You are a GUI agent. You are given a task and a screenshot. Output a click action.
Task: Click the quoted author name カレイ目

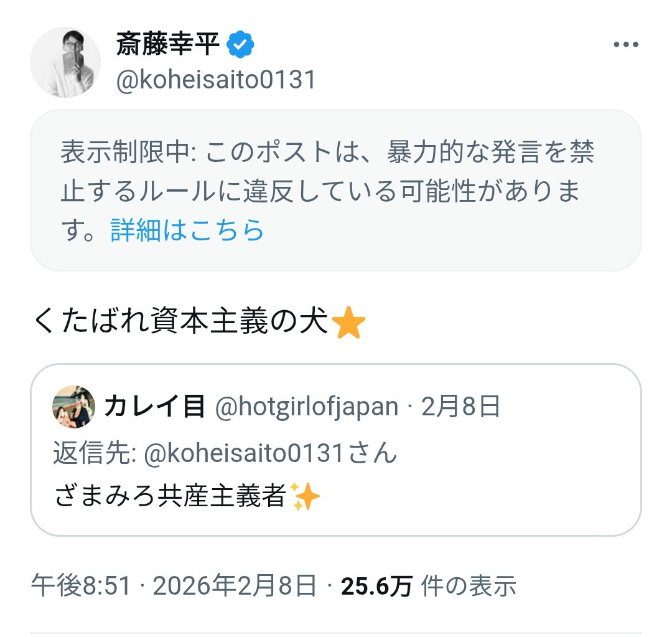(x=154, y=407)
